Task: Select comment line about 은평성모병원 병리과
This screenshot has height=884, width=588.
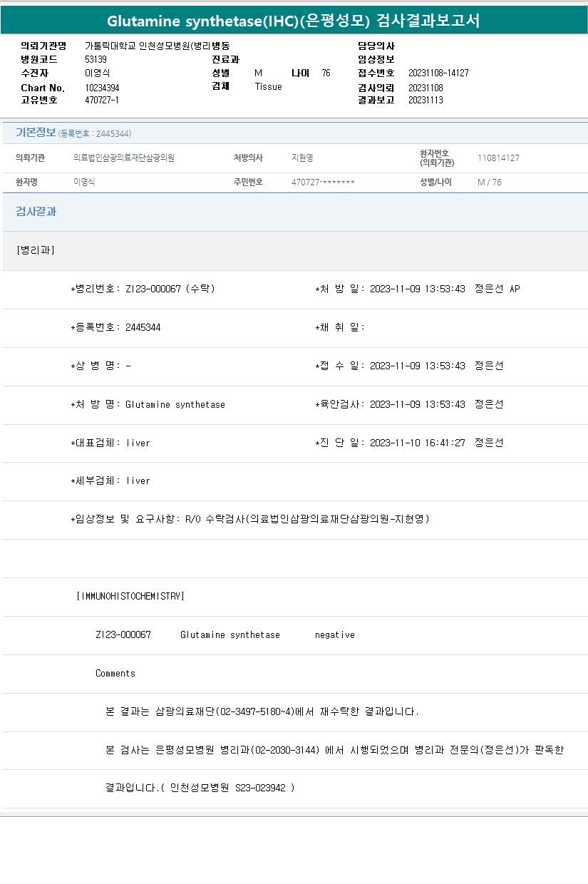Action: click(335, 750)
